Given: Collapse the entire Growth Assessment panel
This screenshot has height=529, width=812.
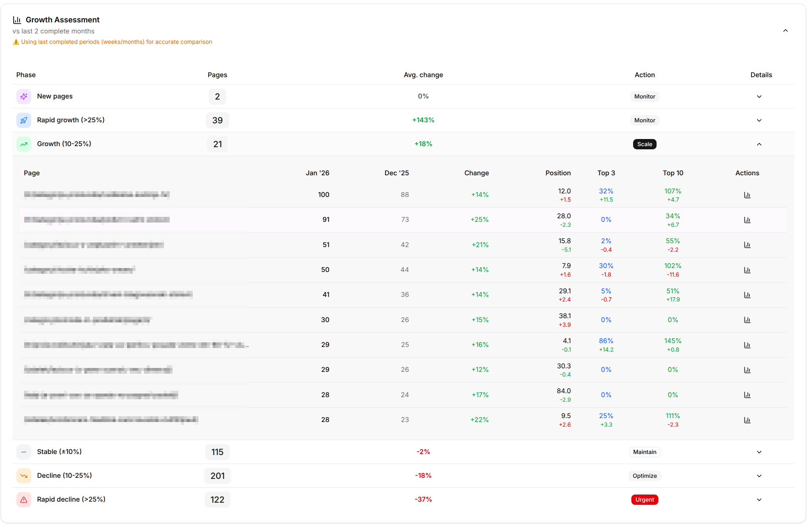Looking at the screenshot, I should point(786,31).
